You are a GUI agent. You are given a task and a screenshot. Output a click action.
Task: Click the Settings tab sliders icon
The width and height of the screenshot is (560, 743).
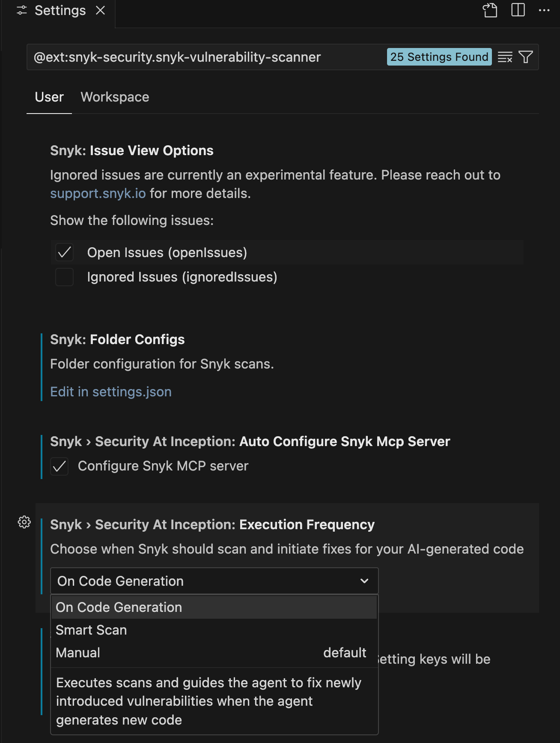[x=22, y=10]
